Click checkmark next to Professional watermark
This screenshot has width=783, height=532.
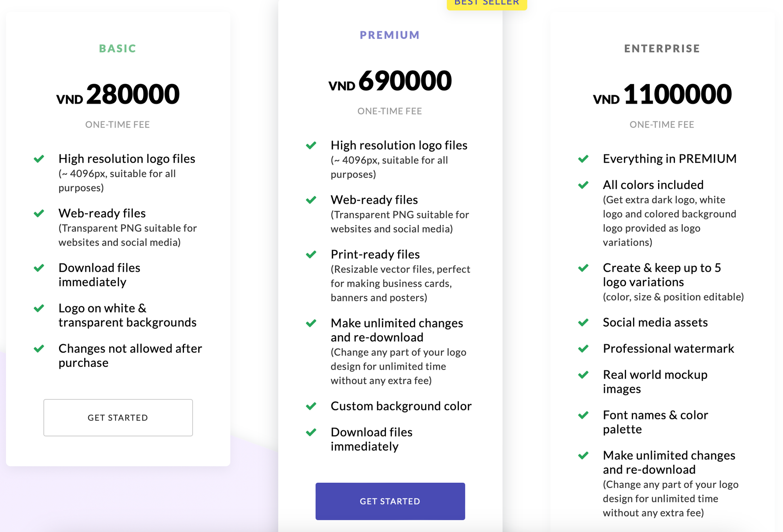coord(583,349)
